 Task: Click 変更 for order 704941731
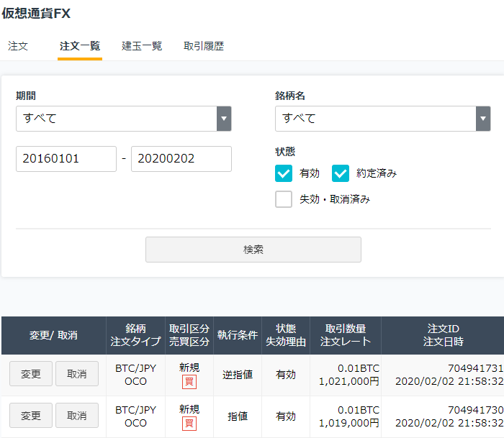[x=31, y=374]
